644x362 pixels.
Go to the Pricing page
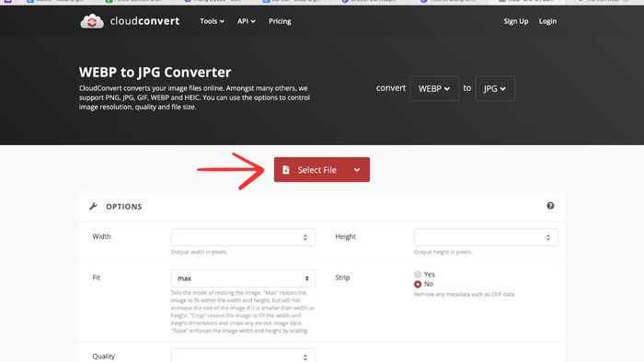click(280, 21)
